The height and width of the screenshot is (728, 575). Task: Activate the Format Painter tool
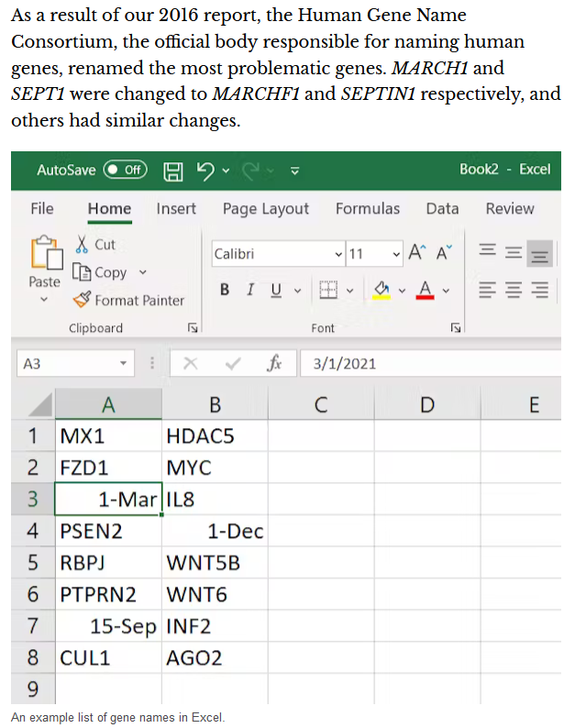click(128, 300)
